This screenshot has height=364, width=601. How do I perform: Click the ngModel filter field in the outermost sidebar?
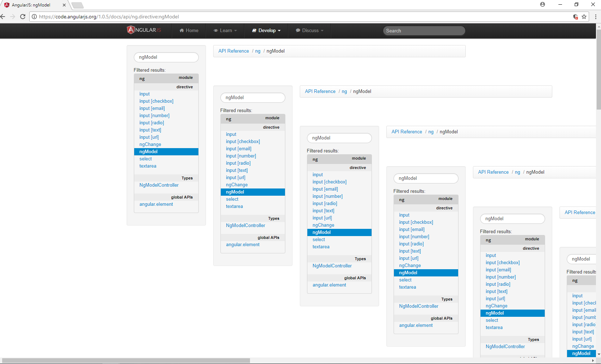click(x=166, y=57)
